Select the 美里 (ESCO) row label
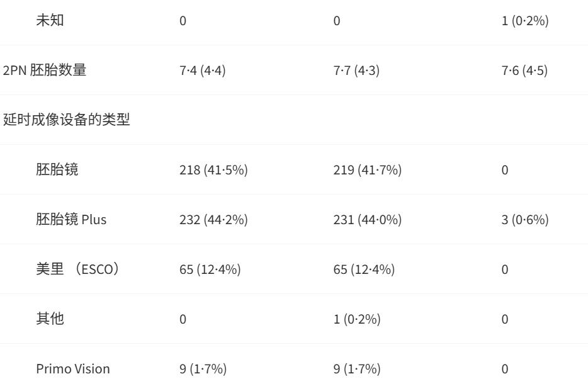Screen dimensions: 588x391 77,269
